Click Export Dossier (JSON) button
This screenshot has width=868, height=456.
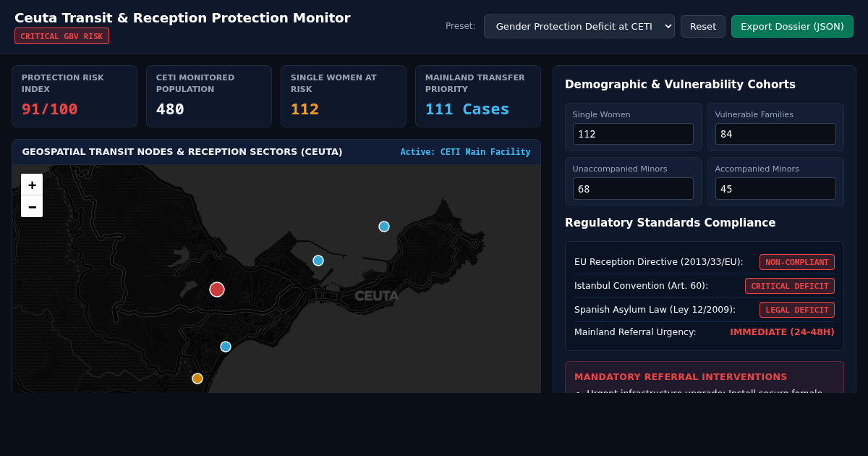tap(792, 26)
